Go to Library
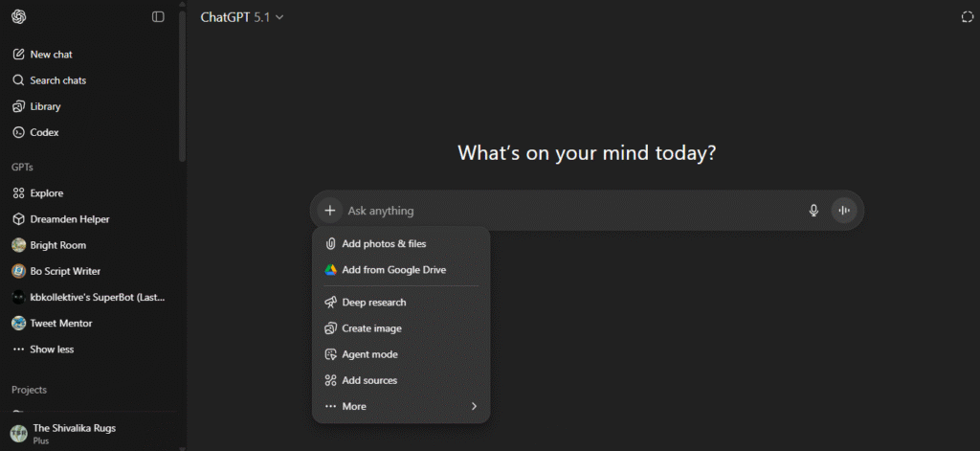 pos(91,106)
